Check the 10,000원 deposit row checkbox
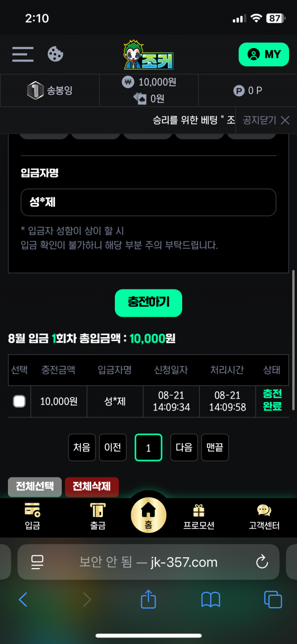The image size is (297, 644). [19, 402]
